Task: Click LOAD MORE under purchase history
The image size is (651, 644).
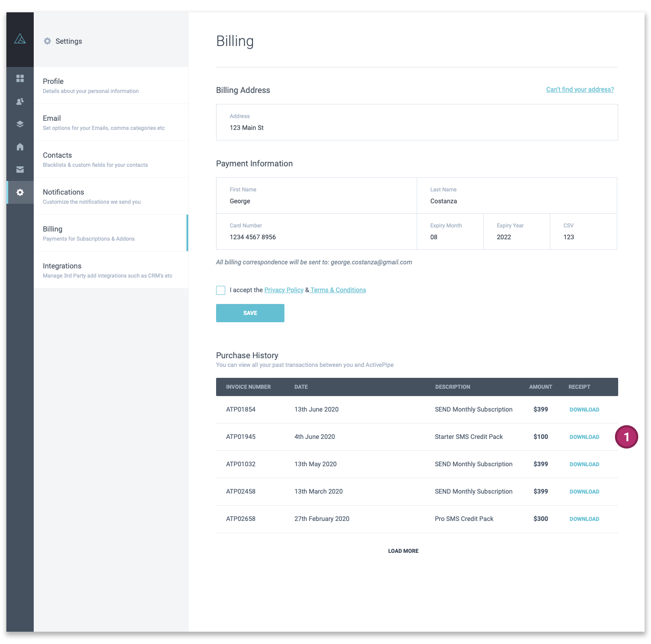Action: click(403, 551)
